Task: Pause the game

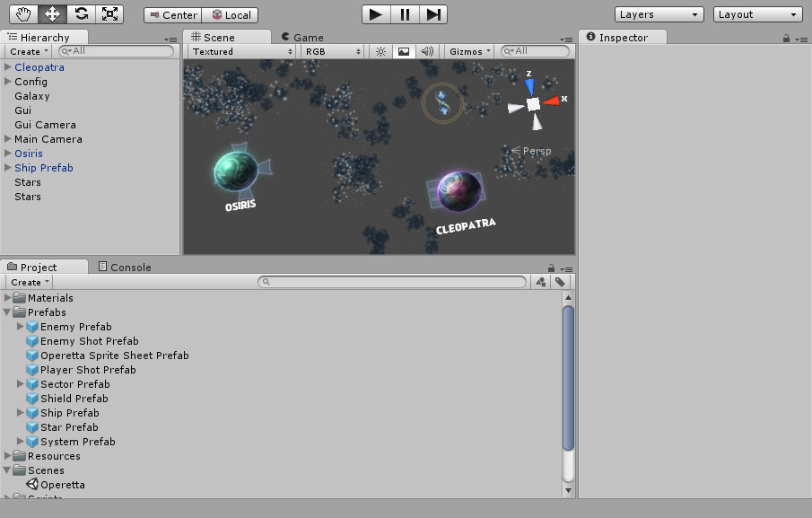Action: (405, 14)
